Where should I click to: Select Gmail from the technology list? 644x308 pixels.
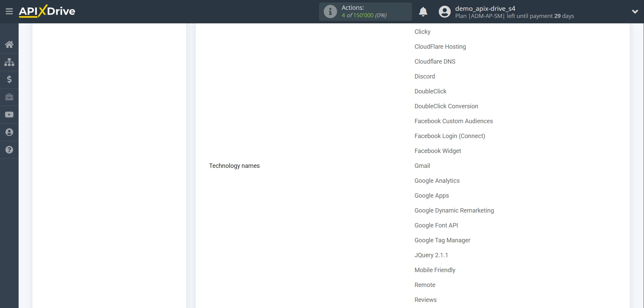coord(422,166)
